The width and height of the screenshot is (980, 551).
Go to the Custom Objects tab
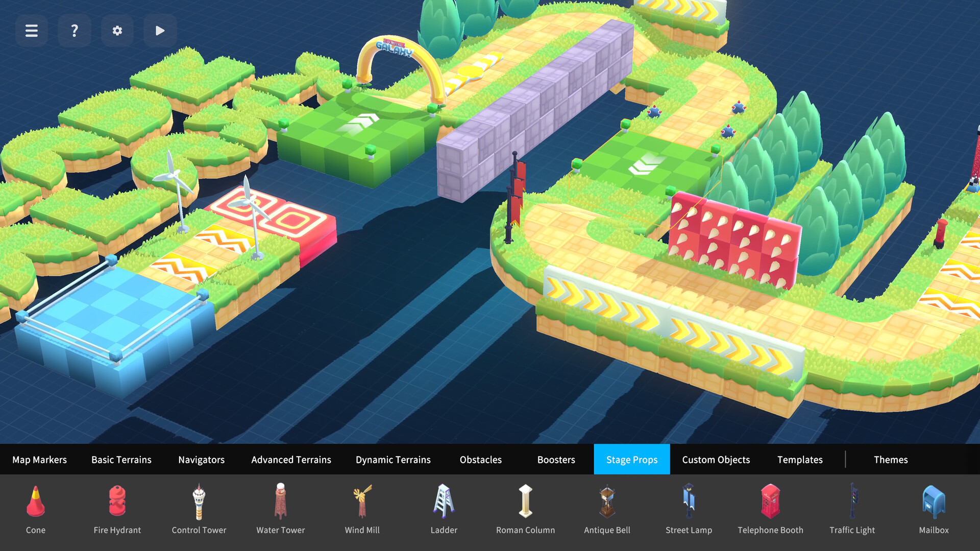(716, 460)
